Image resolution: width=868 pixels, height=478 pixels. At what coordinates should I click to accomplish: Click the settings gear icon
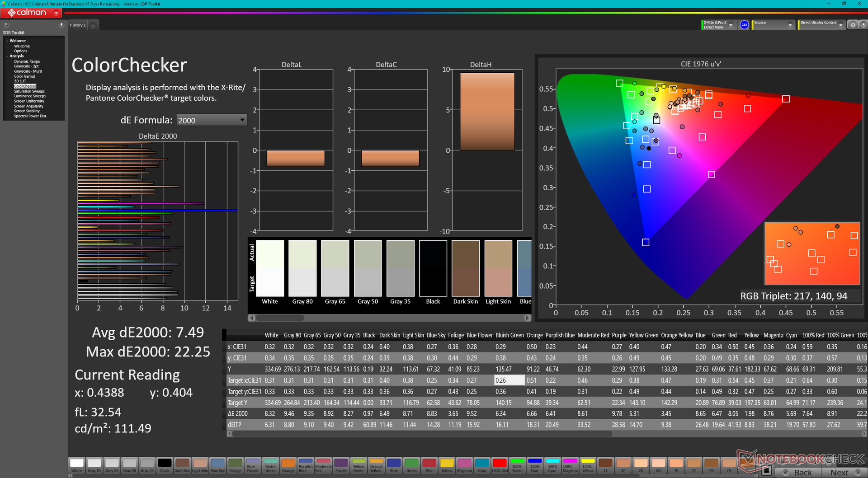pos(853,25)
